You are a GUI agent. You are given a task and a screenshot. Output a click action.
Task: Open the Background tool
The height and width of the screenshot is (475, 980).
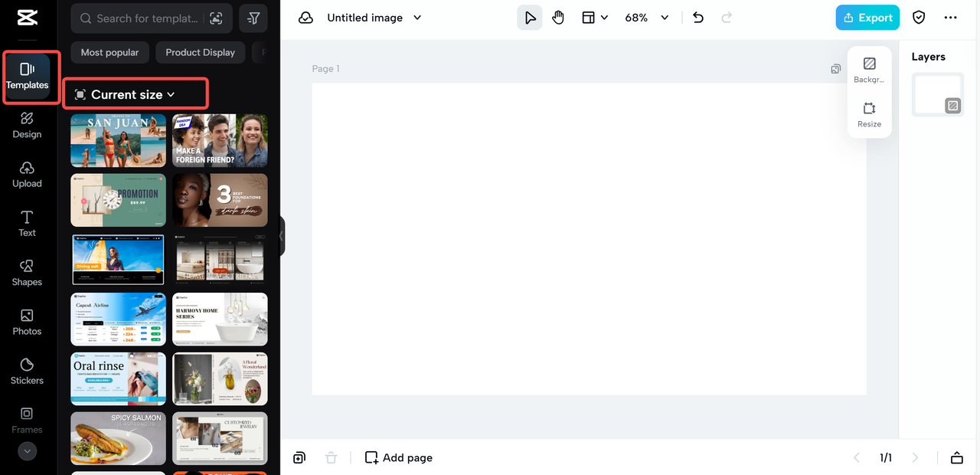[869, 70]
